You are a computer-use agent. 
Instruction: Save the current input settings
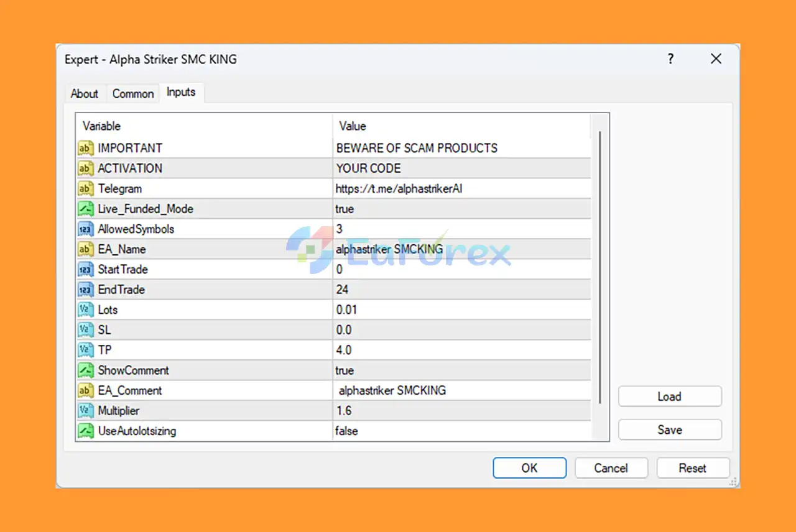(x=670, y=429)
